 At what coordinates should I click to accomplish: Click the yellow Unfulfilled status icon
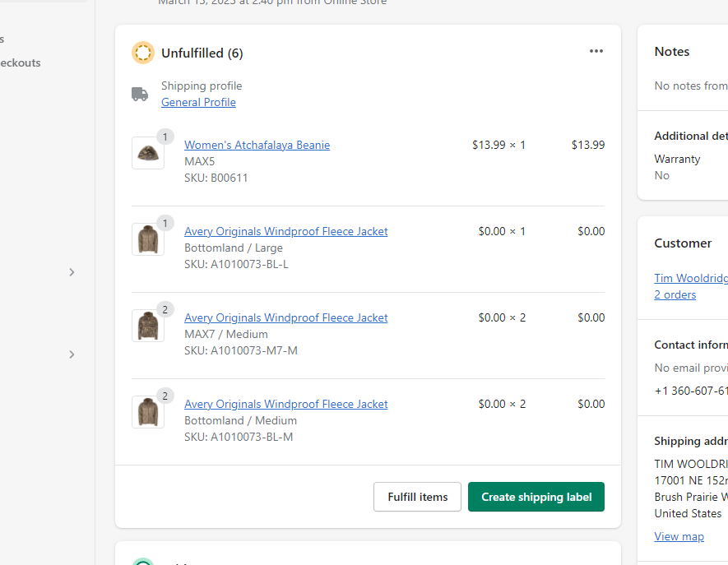(x=143, y=53)
